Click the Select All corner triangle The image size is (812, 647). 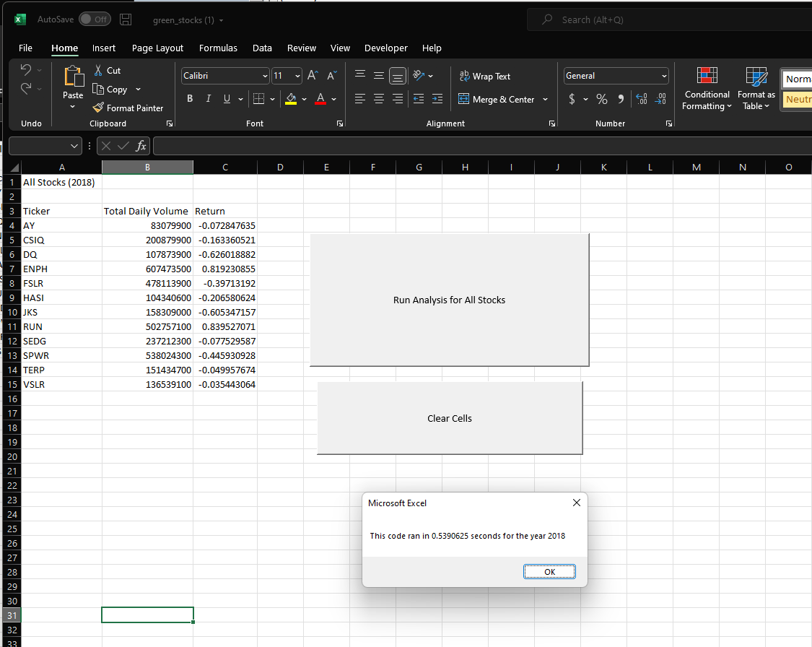tap(14, 167)
